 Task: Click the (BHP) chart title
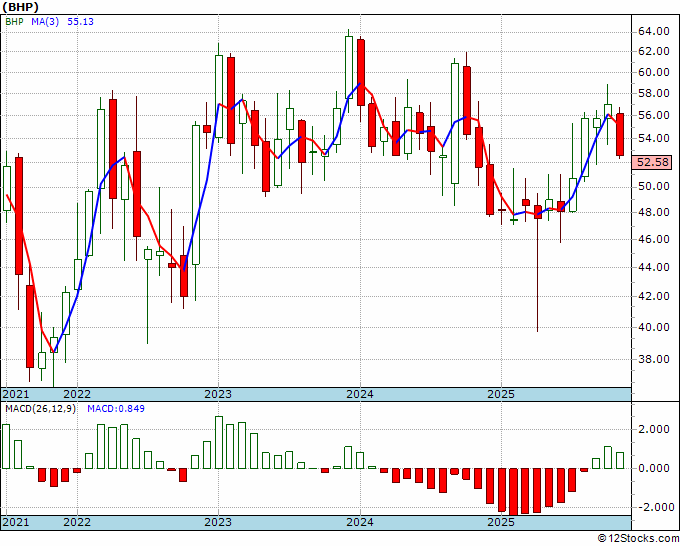(20, 7)
